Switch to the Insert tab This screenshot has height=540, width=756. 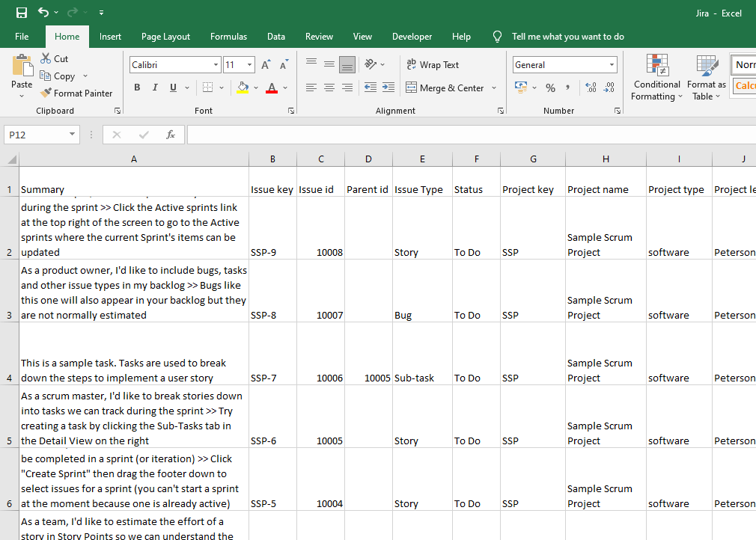(110, 37)
